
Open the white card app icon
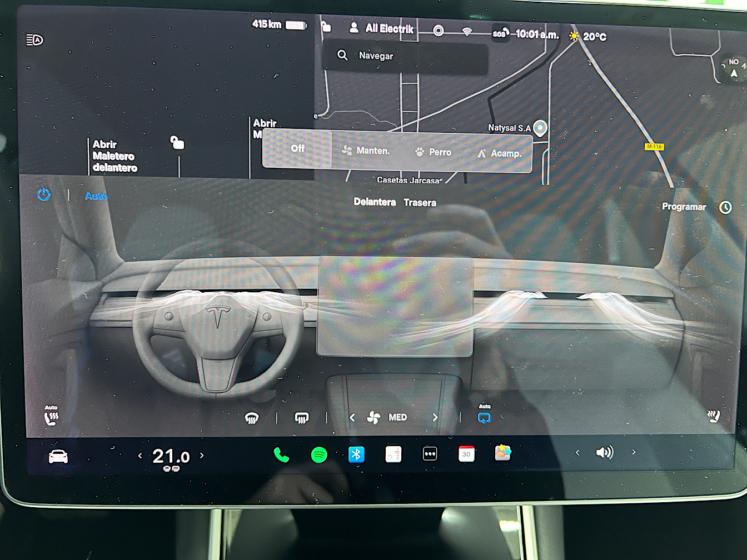tap(393, 454)
